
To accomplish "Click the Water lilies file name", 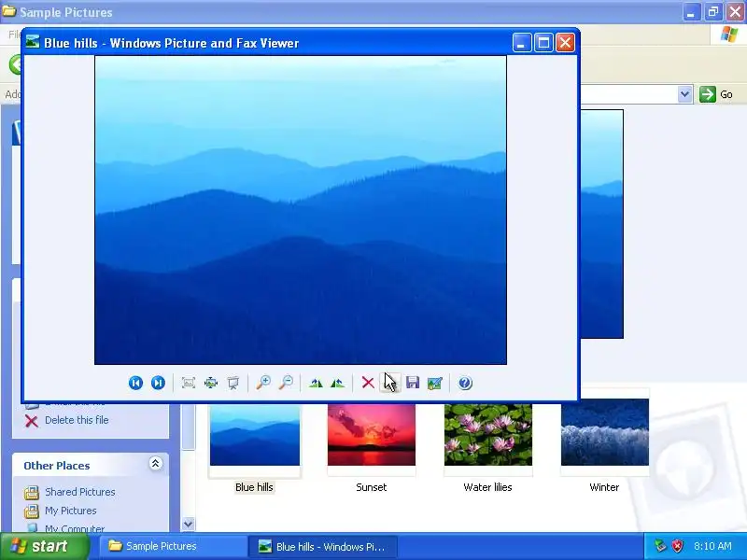I will pos(487,487).
